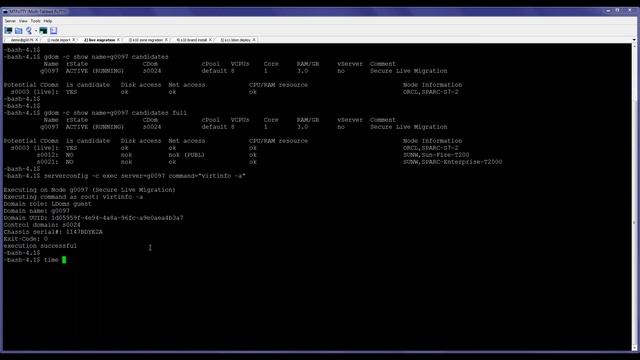
Task: Click the save disk toolbar icon
Action: pos(53,31)
